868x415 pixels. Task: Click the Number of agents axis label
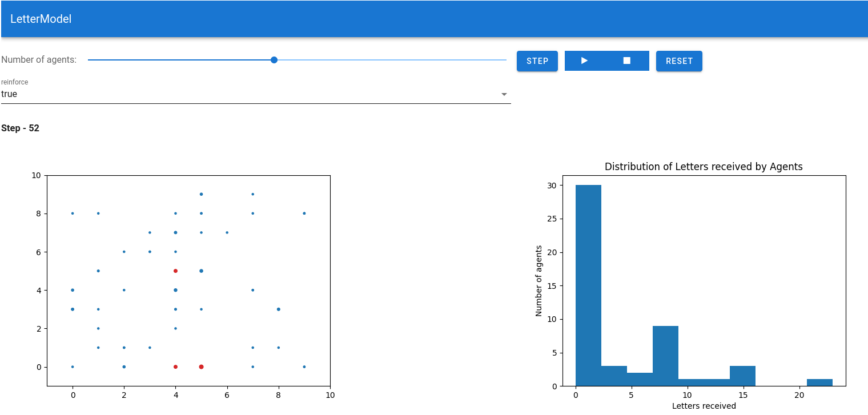tap(537, 279)
